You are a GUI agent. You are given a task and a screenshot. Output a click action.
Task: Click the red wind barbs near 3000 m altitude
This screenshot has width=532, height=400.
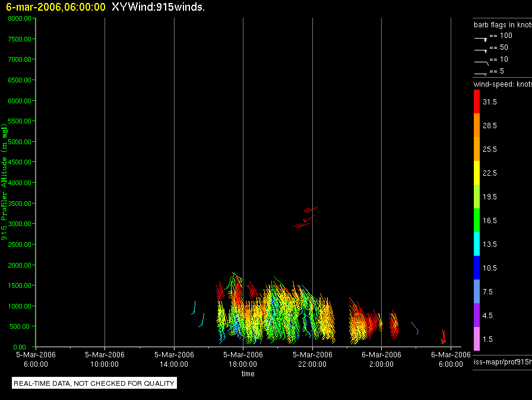(306, 217)
